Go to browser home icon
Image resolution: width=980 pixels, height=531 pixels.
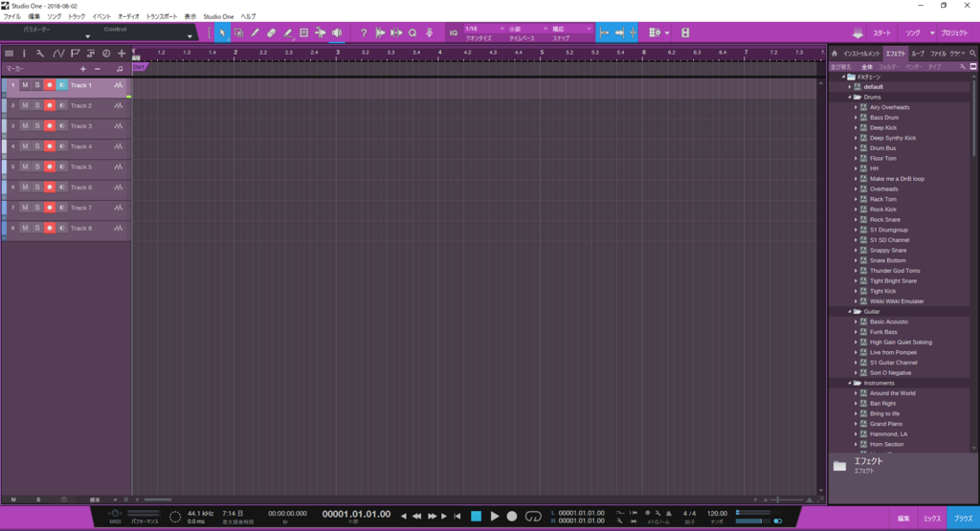click(835, 54)
